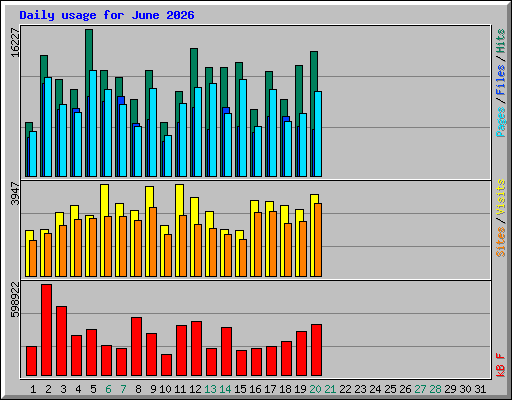Click the cyan "Pages" legend label
The height and width of the screenshot is (400, 512).
click(501, 122)
